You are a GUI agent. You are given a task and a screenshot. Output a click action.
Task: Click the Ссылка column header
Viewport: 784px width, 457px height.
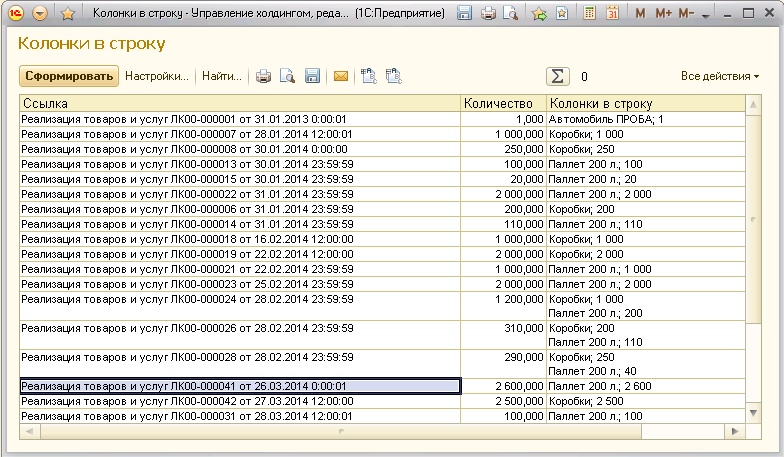coord(240,103)
